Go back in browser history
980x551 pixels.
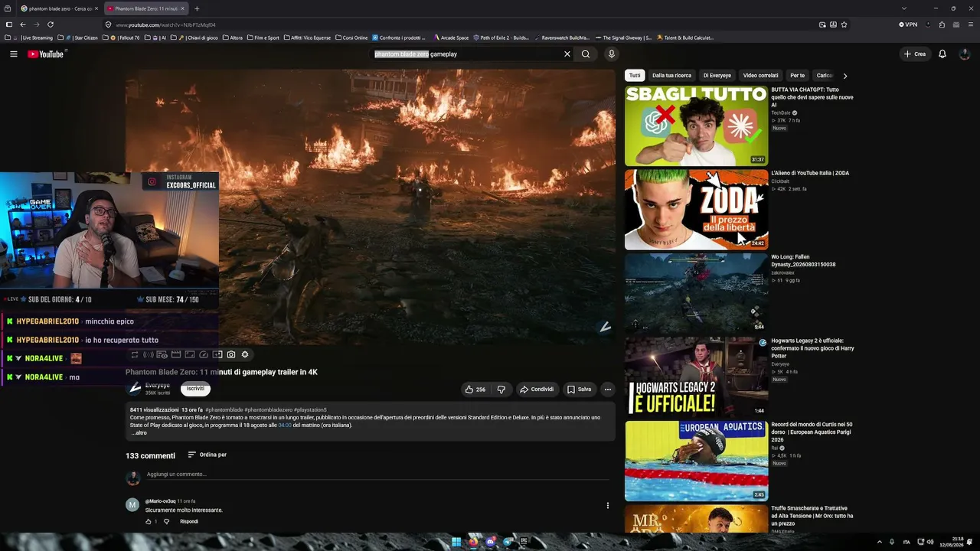(23, 24)
